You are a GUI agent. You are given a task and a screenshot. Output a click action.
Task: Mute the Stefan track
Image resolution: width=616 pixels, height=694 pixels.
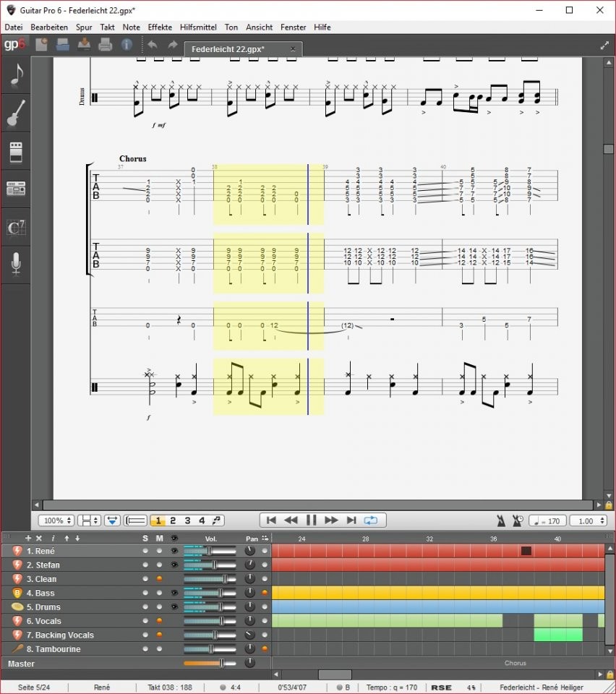[159, 565]
